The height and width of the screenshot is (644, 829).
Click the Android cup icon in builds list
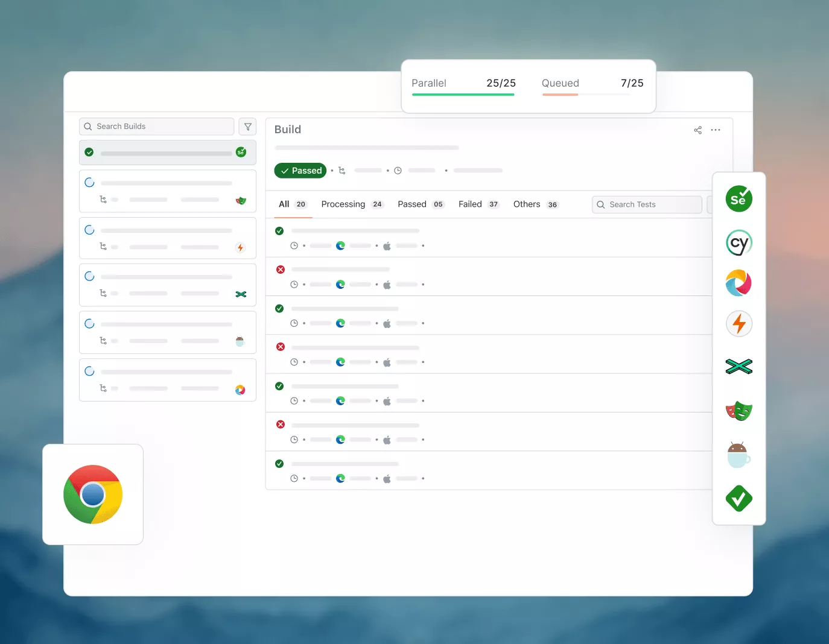[x=240, y=341]
